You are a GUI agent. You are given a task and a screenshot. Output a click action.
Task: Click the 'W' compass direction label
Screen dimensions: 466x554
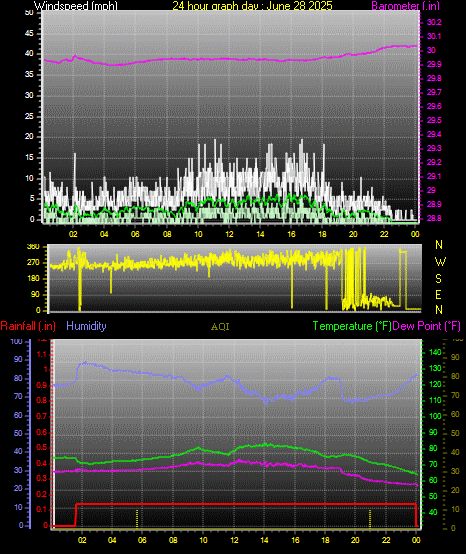click(440, 262)
